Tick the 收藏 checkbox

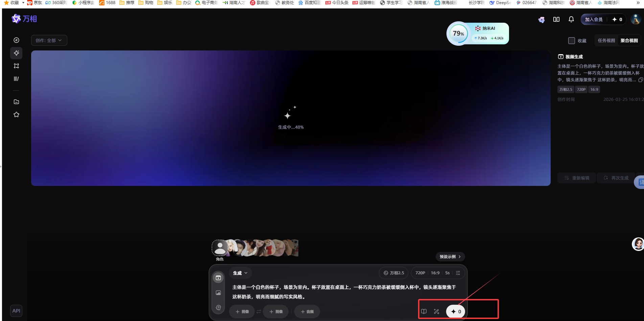[572, 41]
